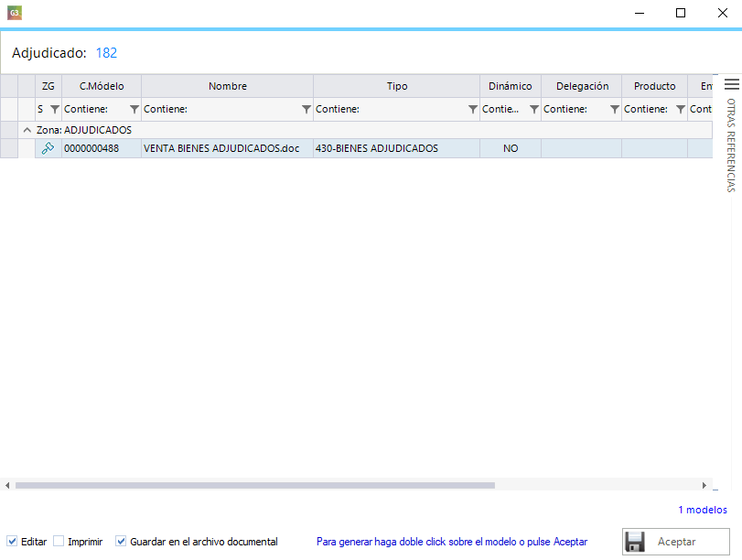Open the hamburger menu above Otras Referencias
Image resolution: width=742 pixels, height=560 pixels.
[x=732, y=84]
